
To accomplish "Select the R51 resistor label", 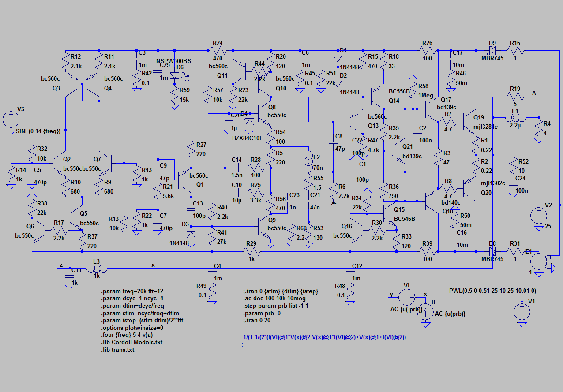I will (331, 74).
